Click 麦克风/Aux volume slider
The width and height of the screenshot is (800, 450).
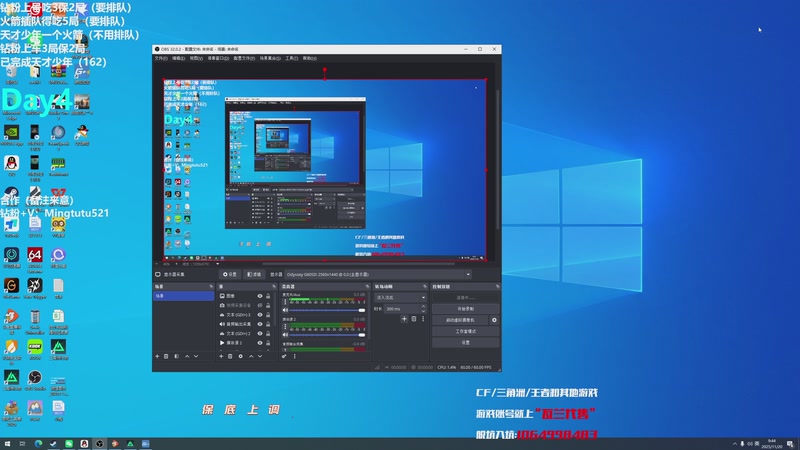click(x=328, y=310)
